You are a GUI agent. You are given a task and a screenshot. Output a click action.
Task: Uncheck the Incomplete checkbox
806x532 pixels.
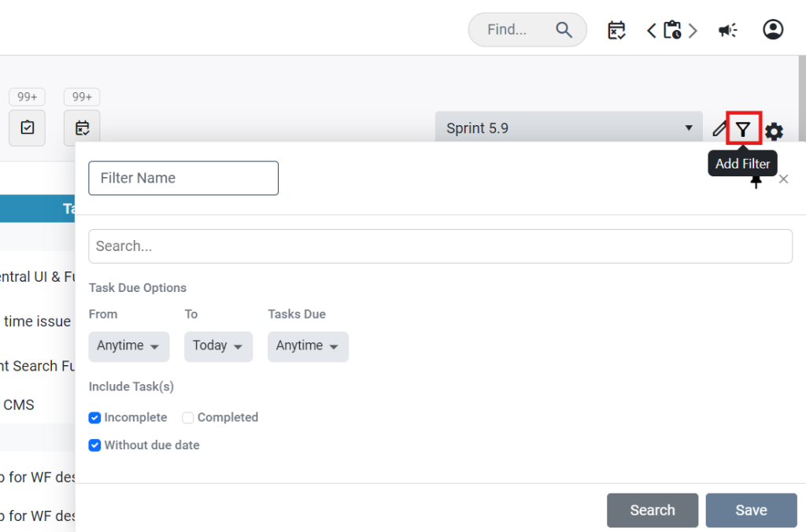click(94, 417)
